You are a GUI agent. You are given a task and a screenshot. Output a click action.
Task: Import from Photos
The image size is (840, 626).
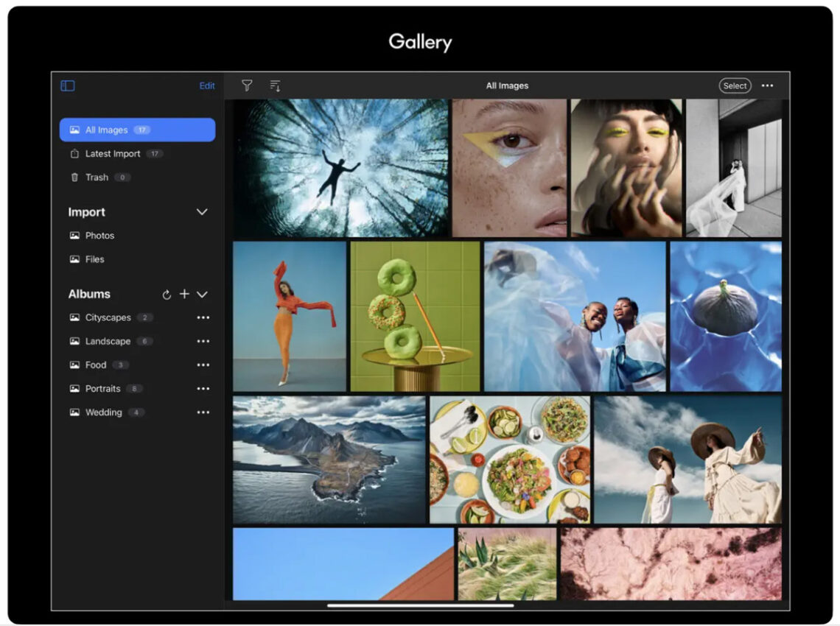click(x=99, y=236)
